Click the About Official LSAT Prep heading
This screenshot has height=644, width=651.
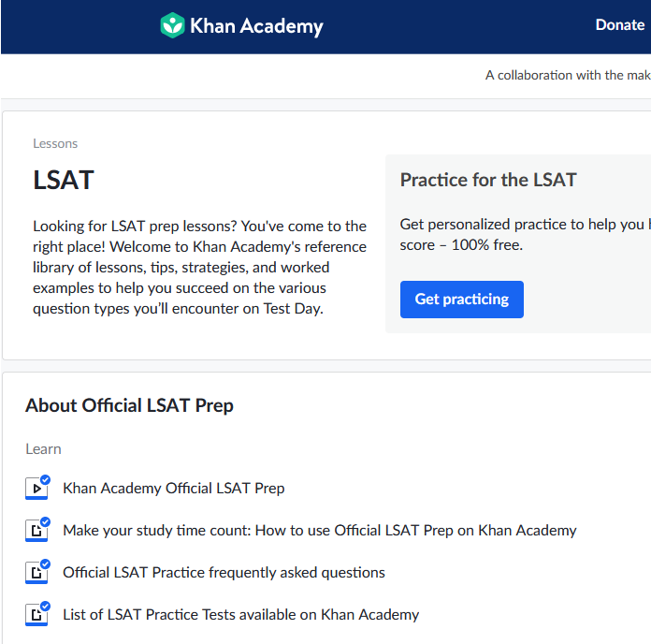(x=129, y=405)
